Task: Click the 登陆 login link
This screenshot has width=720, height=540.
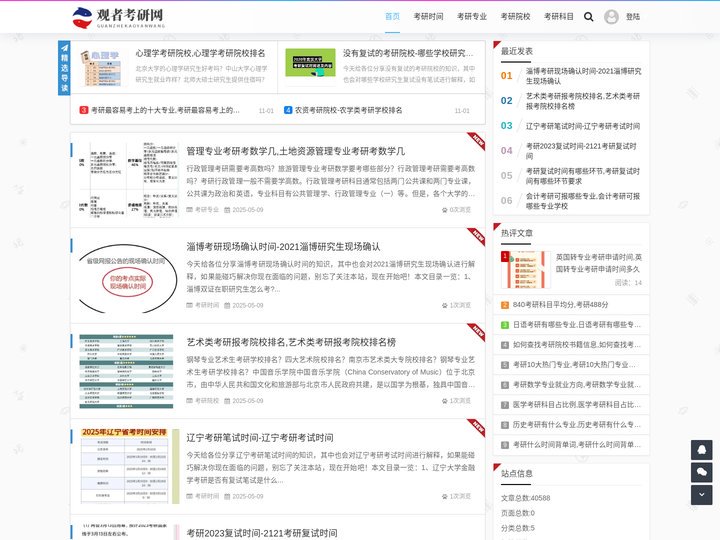Action: coord(633,17)
